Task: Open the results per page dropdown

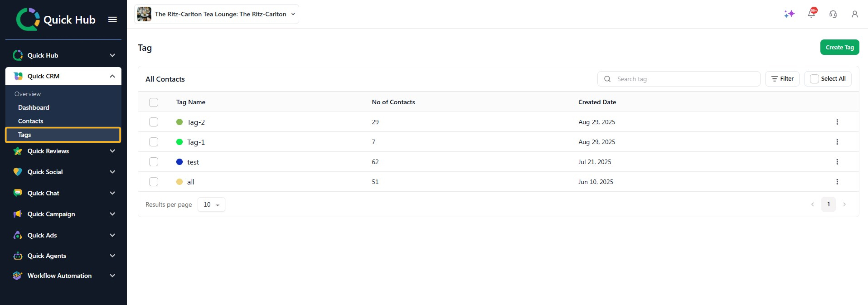Action: coord(211,205)
